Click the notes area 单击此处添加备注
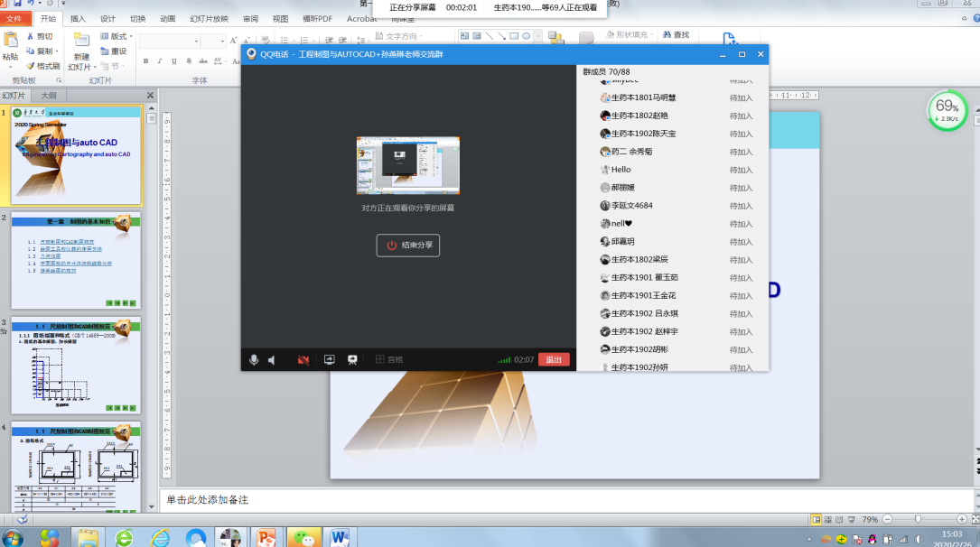This screenshot has height=547, width=980. (208, 500)
